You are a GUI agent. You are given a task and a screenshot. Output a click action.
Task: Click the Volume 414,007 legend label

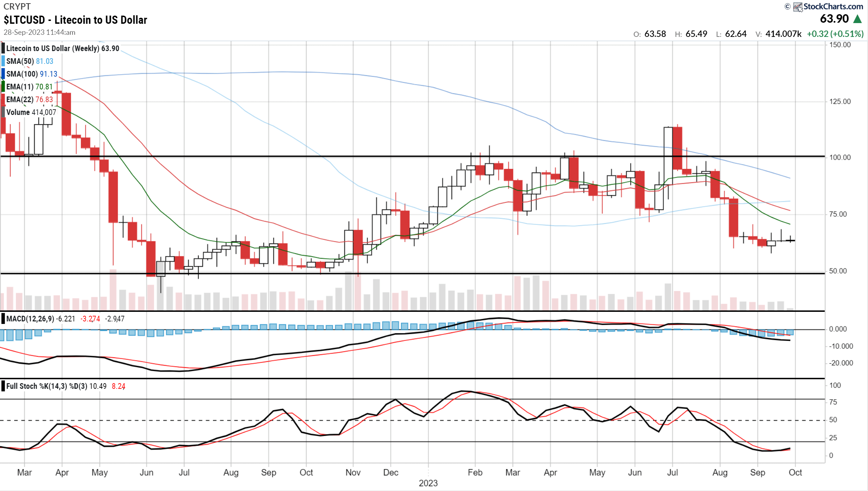[x=31, y=112]
